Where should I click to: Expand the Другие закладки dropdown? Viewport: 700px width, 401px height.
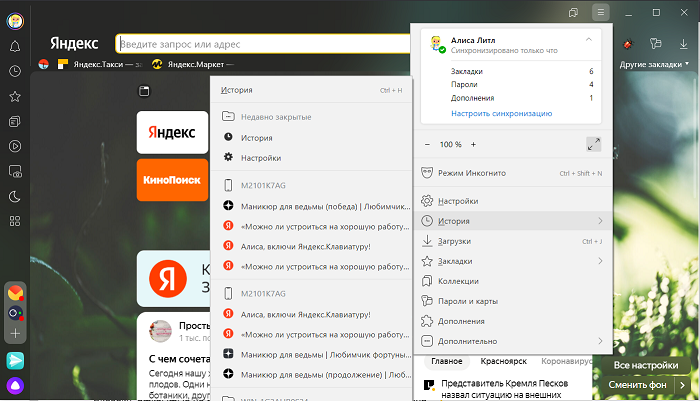pyautogui.click(x=654, y=64)
